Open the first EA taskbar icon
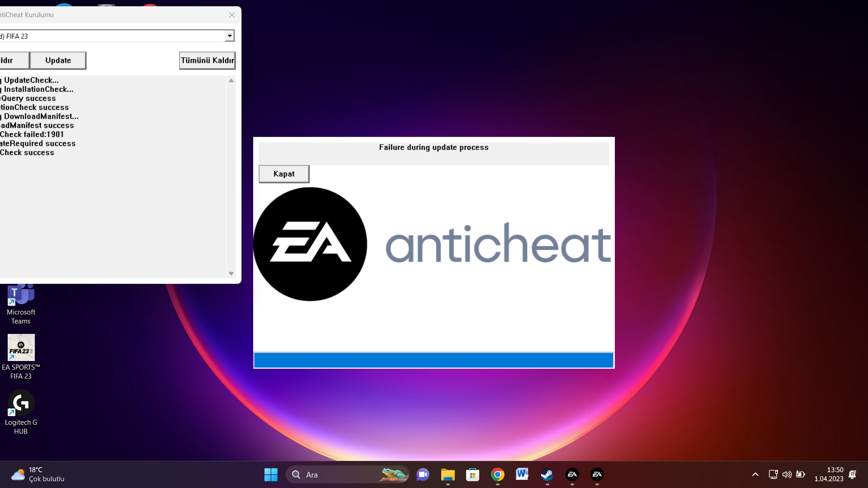Image resolution: width=868 pixels, height=488 pixels. point(572,474)
